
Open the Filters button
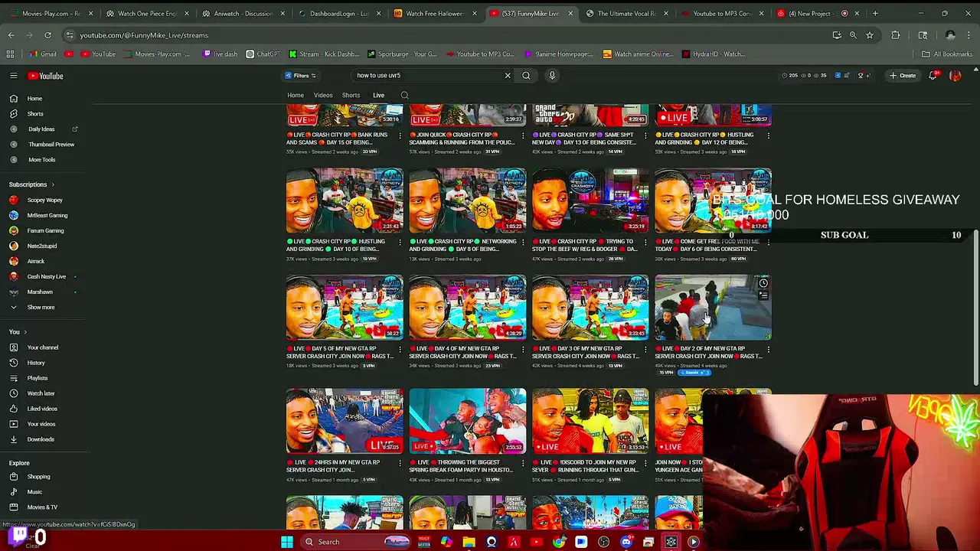(x=301, y=76)
